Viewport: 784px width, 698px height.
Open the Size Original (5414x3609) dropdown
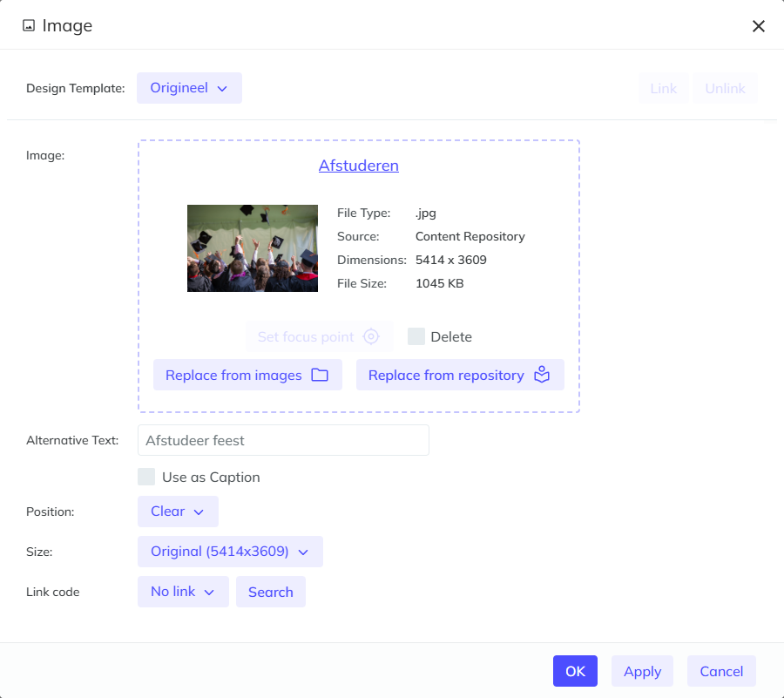pyautogui.click(x=230, y=552)
